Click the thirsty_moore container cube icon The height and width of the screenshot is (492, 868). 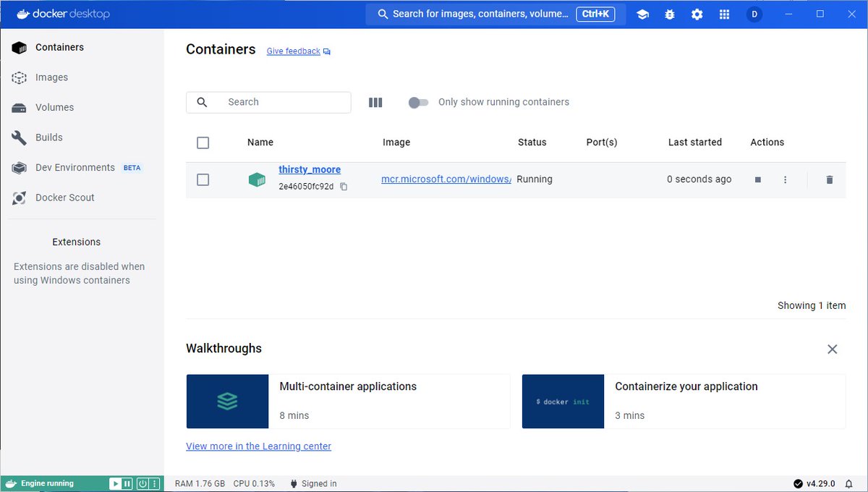[x=257, y=179]
